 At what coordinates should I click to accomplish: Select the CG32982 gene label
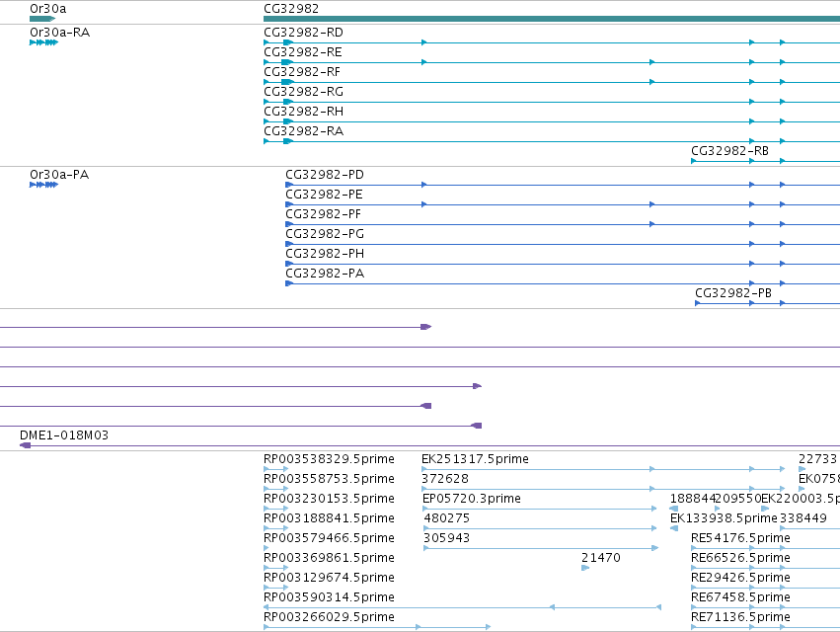[x=291, y=9]
